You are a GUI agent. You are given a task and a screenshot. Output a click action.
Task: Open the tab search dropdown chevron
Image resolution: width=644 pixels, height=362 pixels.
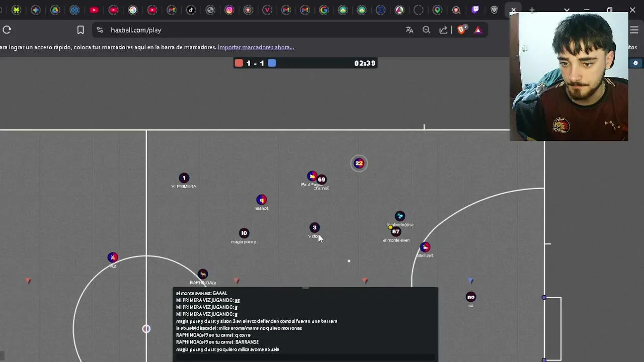click(x=567, y=10)
